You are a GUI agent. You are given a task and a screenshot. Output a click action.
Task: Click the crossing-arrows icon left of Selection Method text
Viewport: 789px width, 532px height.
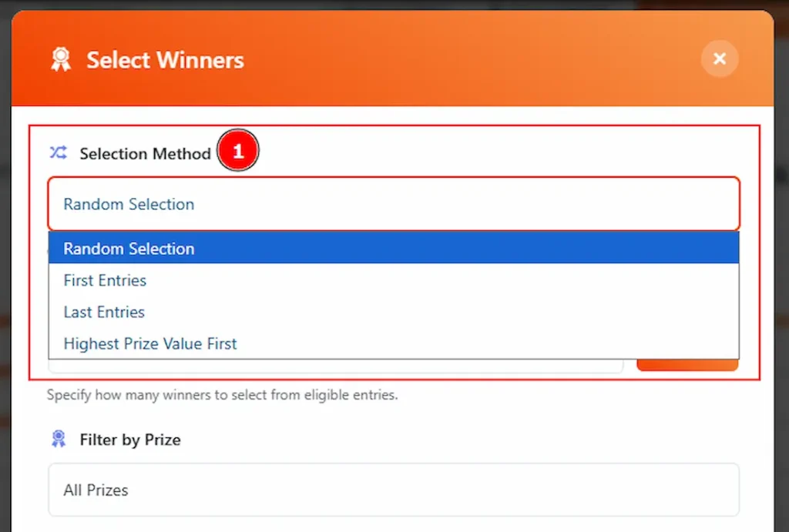coord(57,153)
